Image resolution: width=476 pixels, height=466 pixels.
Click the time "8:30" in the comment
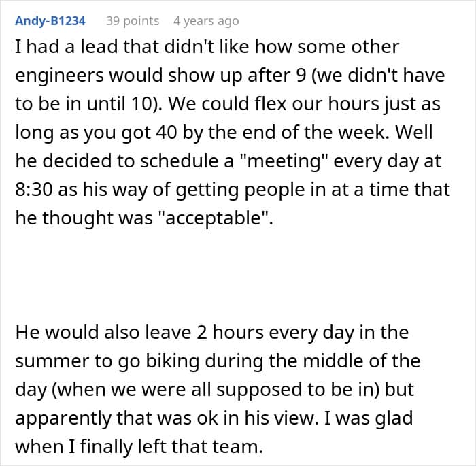coord(33,190)
